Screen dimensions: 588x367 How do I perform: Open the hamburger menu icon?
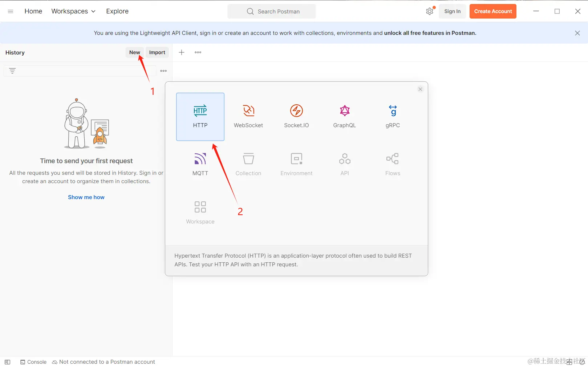pos(11,11)
